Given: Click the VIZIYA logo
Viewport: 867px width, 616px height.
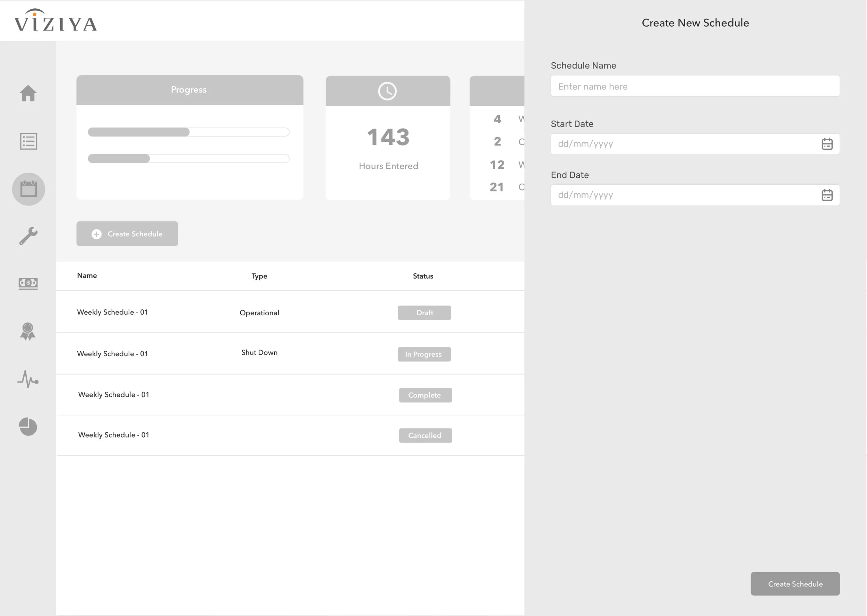Looking at the screenshot, I should [56, 21].
